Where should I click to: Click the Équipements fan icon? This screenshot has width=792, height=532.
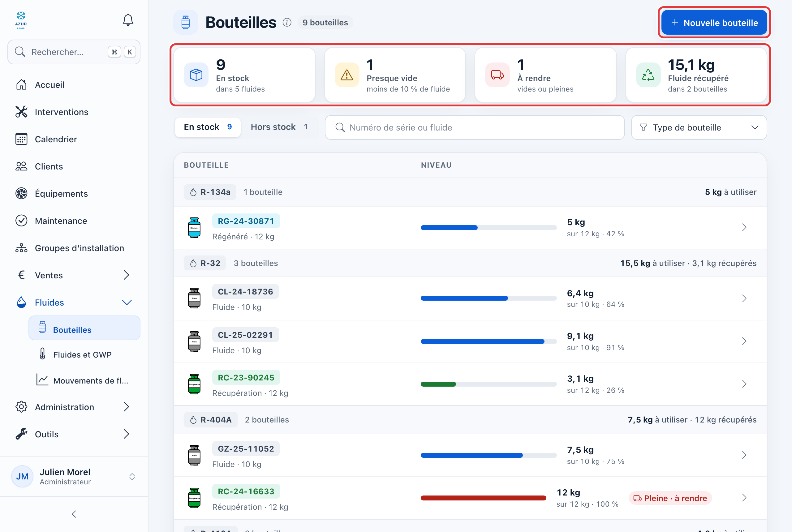click(21, 193)
